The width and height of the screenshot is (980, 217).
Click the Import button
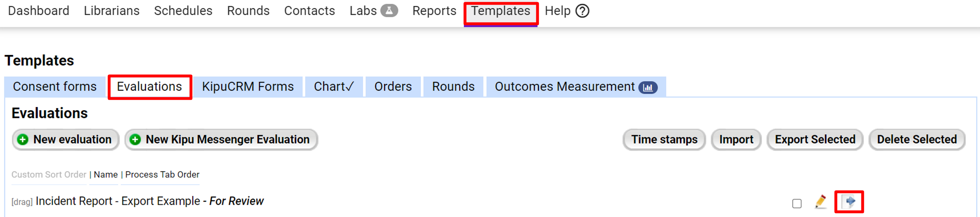click(736, 140)
